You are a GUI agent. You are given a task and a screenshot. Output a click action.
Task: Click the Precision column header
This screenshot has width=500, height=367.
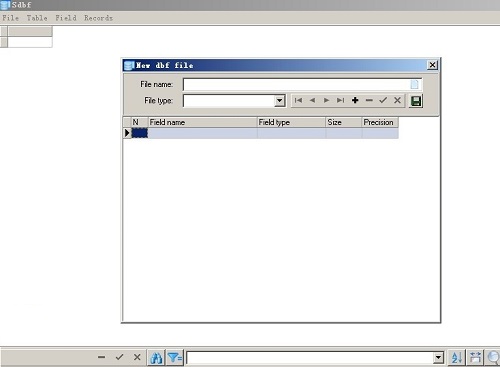click(380, 122)
